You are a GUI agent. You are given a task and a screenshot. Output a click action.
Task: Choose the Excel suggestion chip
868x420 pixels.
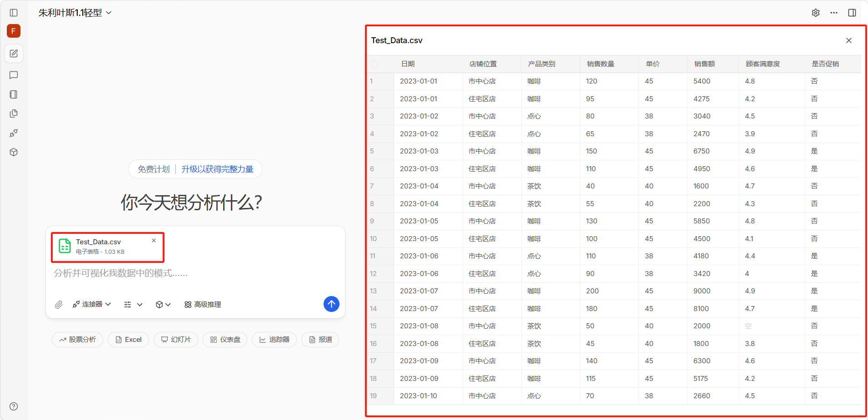[129, 340]
